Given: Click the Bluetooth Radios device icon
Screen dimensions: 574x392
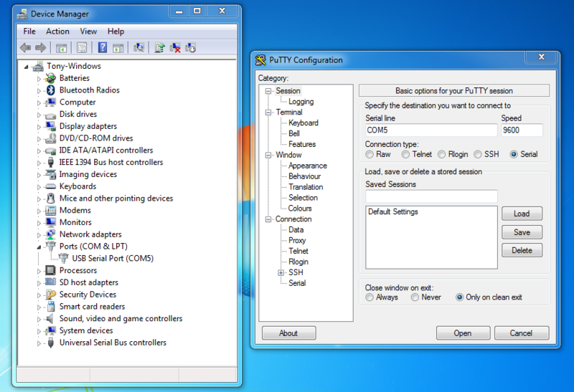Looking at the screenshot, I should click(51, 90).
